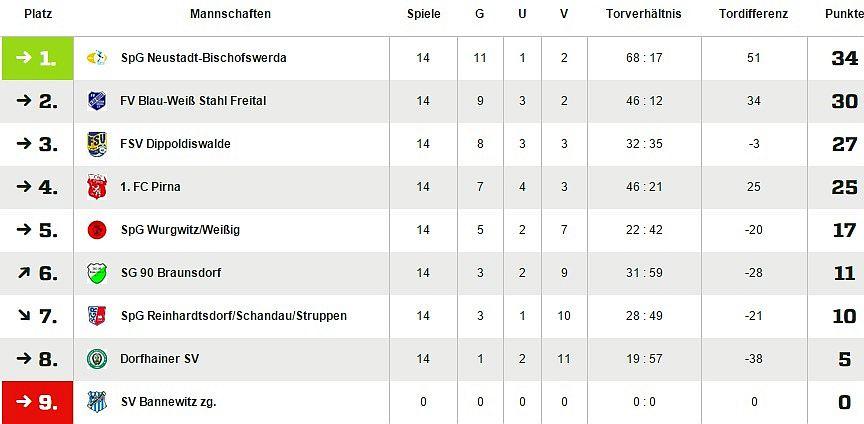Click the FSV Dippoldiswalde club logo
The height and width of the screenshot is (424, 864).
coord(97,144)
